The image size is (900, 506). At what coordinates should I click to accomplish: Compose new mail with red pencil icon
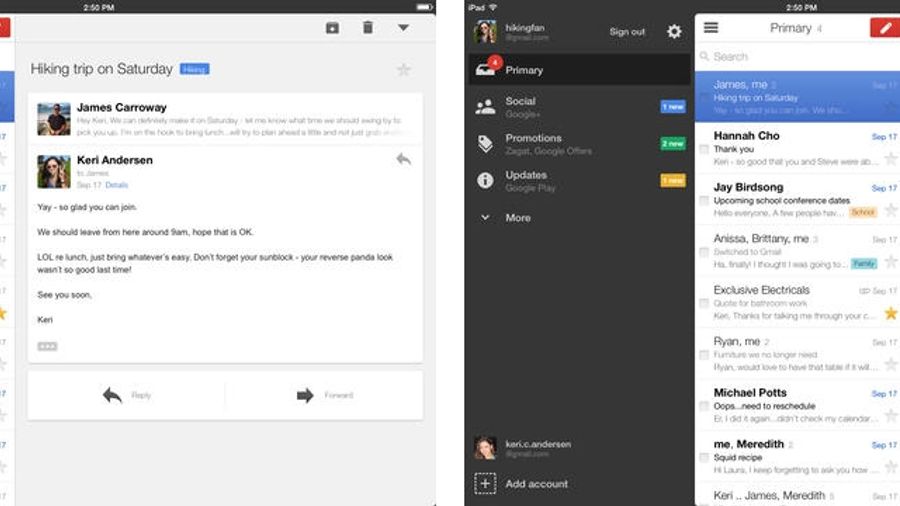point(885,28)
